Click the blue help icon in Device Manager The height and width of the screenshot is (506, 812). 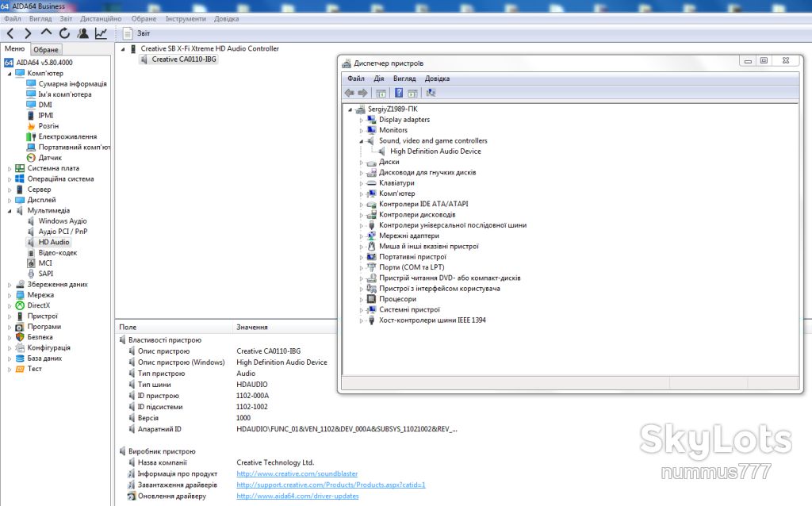399,94
